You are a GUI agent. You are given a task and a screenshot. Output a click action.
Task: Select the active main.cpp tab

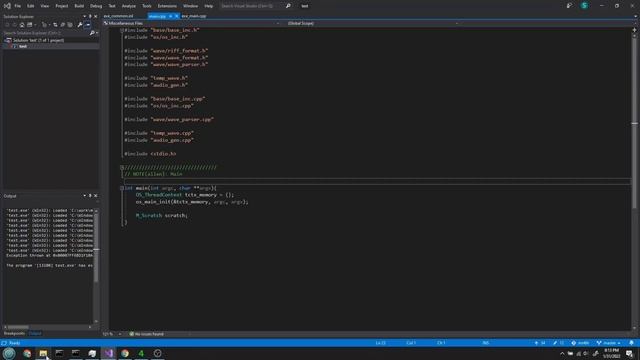coord(157,16)
